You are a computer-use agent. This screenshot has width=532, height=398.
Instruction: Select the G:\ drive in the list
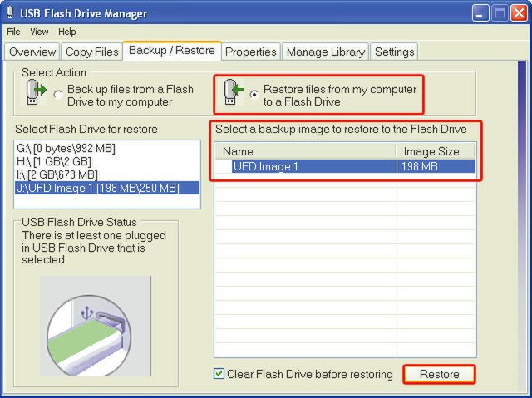coord(66,148)
